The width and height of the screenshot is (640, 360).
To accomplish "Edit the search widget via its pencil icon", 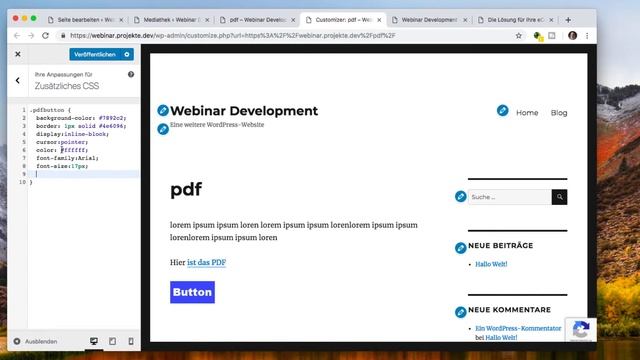I will (460, 196).
